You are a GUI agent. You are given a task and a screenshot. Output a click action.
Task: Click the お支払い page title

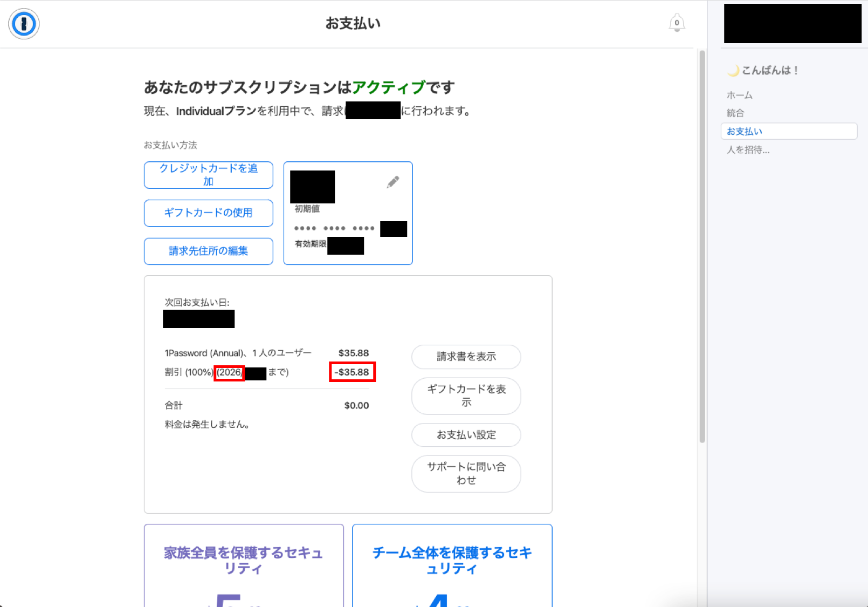(x=353, y=23)
